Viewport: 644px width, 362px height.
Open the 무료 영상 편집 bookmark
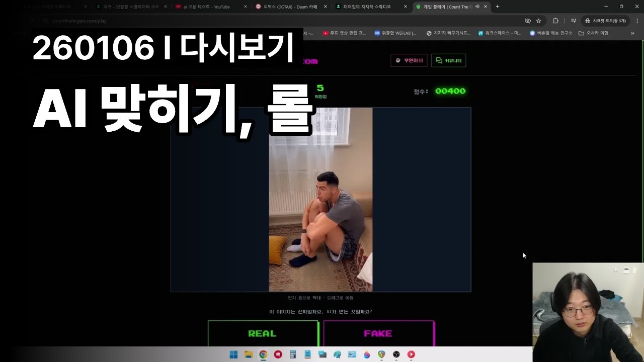[x=344, y=33]
